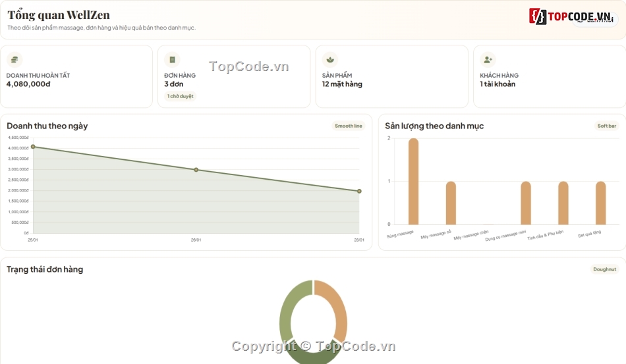Click the 26/01 data point on line chart
This screenshot has height=364, width=626.
point(196,170)
